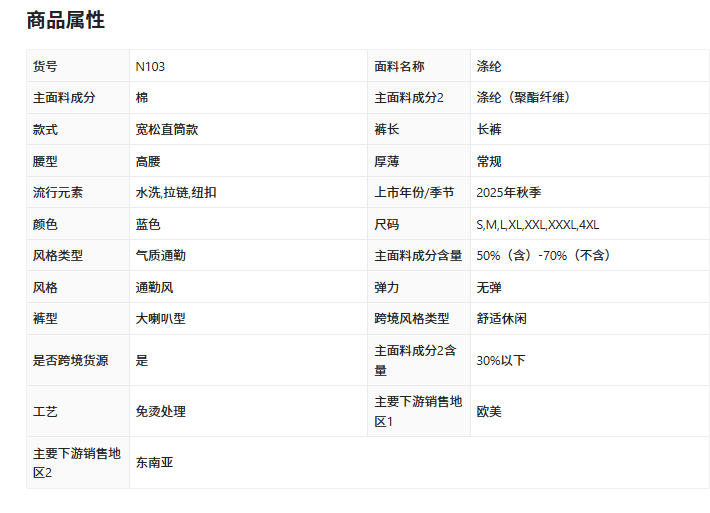Viewport: 710px width, 513px height.
Task: Click the 50%（含）-70%（不含） content value
Action: pos(543,256)
